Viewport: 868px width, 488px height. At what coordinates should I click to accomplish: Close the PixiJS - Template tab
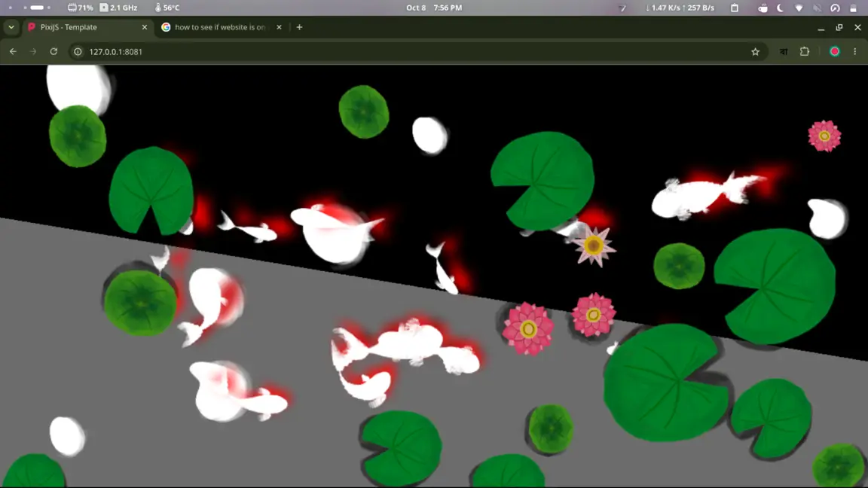click(145, 27)
